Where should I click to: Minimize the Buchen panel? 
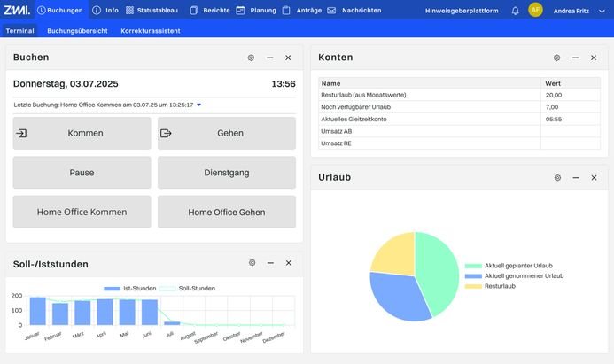[x=270, y=58]
